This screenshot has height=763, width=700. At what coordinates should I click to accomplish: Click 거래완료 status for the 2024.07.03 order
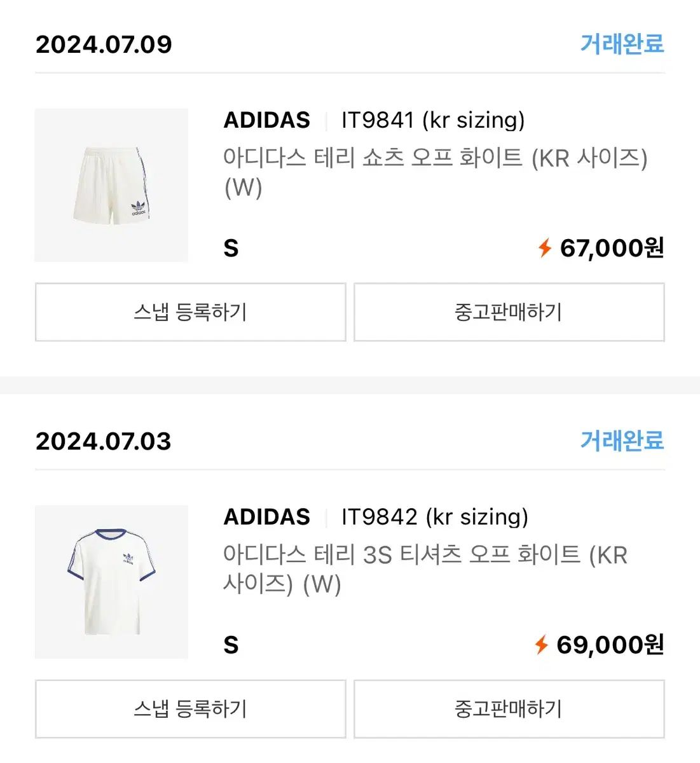pyautogui.click(x=622, y=441)
